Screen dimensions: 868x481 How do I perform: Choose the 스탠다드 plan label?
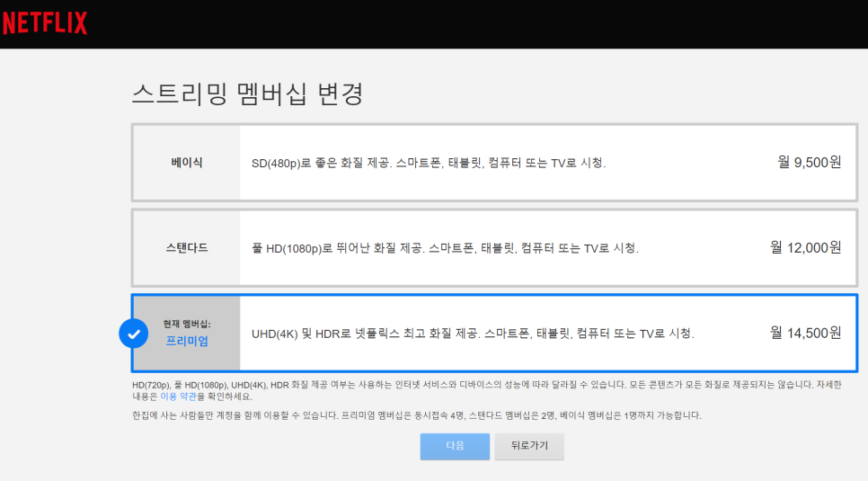coord(187,248)
